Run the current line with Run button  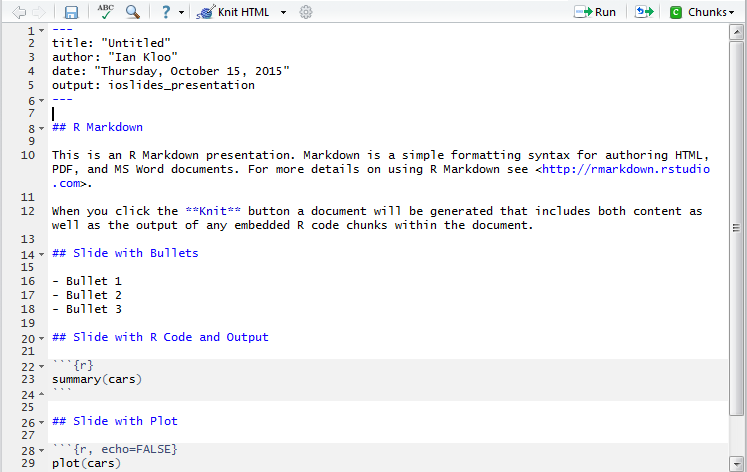(x=595, y=12)
